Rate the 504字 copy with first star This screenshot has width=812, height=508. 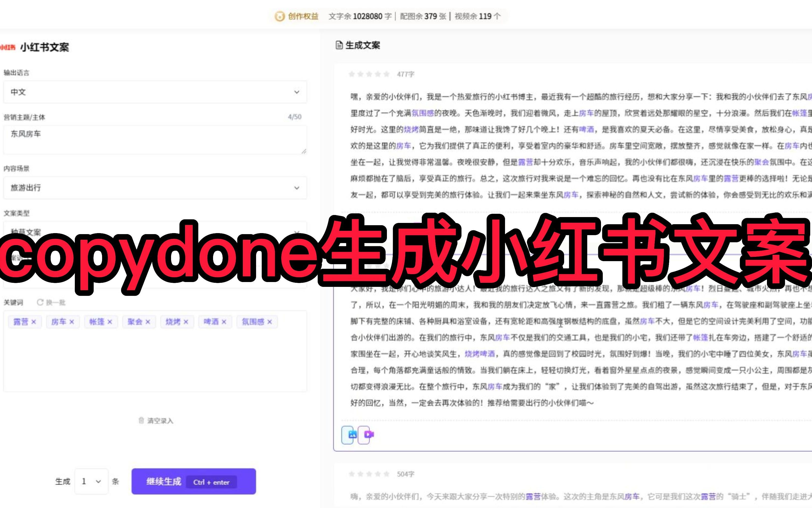point(352,474)
